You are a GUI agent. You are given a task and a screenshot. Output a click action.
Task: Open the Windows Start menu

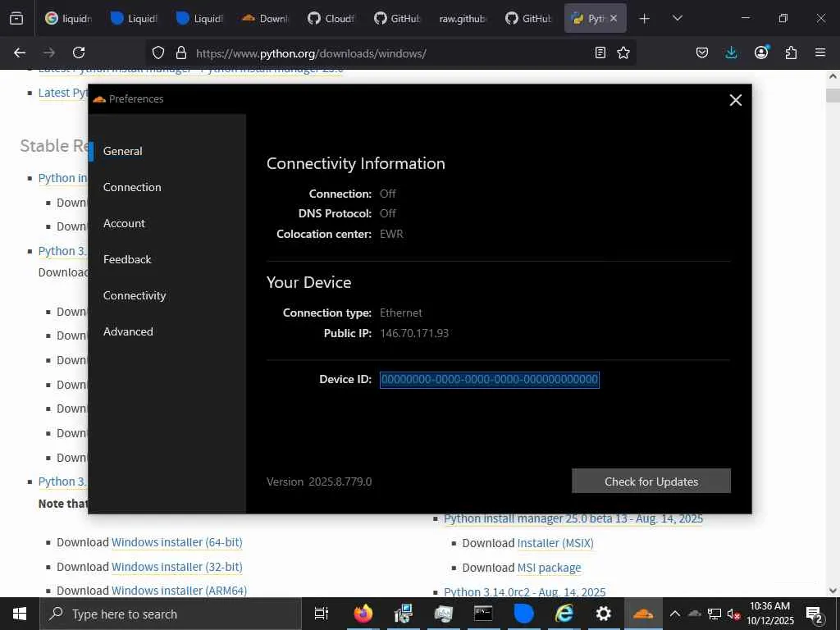[x=20, y=614]
